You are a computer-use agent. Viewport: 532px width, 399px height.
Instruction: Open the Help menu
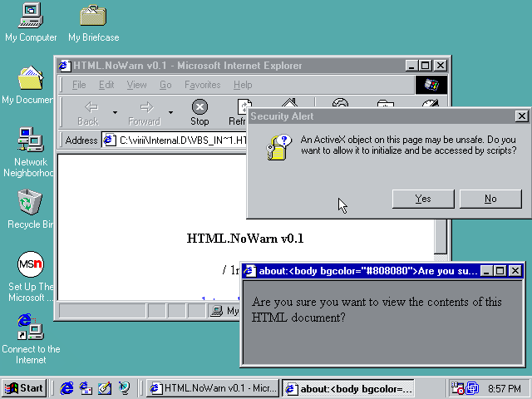pyautogui.click(x=243, y=85)
